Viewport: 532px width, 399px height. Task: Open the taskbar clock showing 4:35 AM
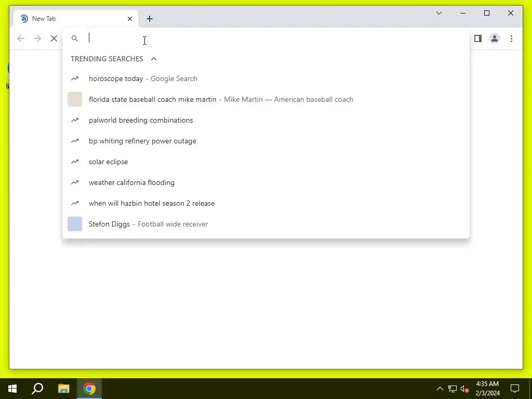[487, 389]
